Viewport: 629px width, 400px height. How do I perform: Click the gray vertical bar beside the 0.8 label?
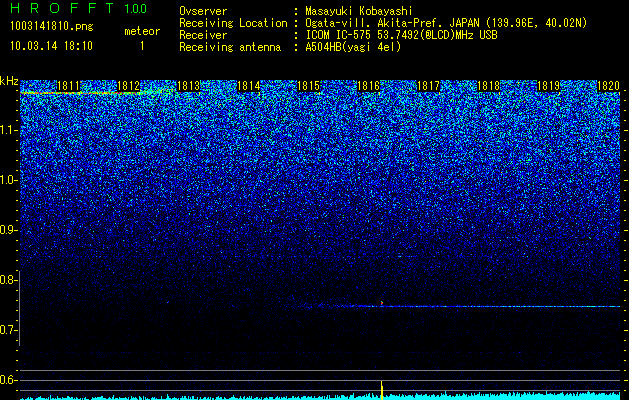[x=19, y=308]
